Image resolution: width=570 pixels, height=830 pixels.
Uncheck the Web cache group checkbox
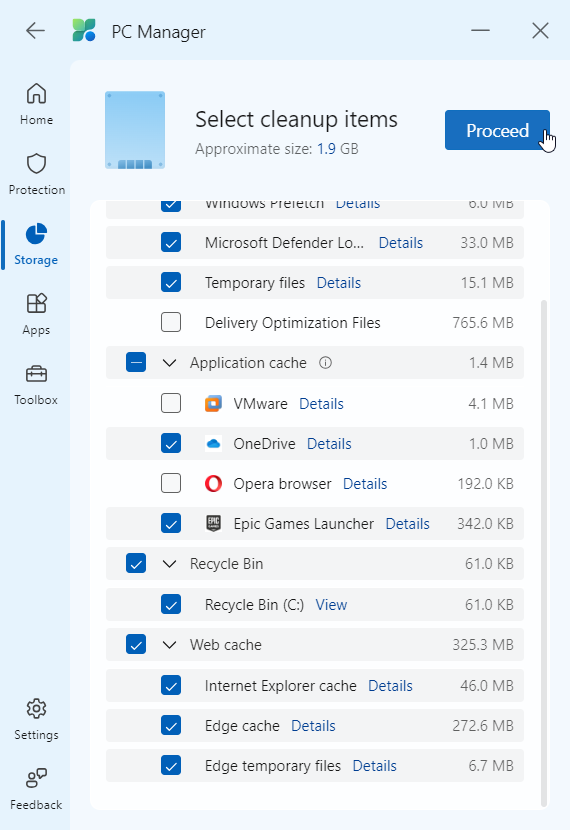coord(136,645)
